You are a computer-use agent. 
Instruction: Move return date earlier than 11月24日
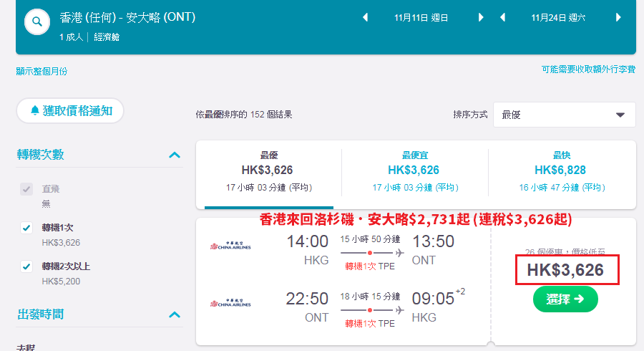pos(502,18)
